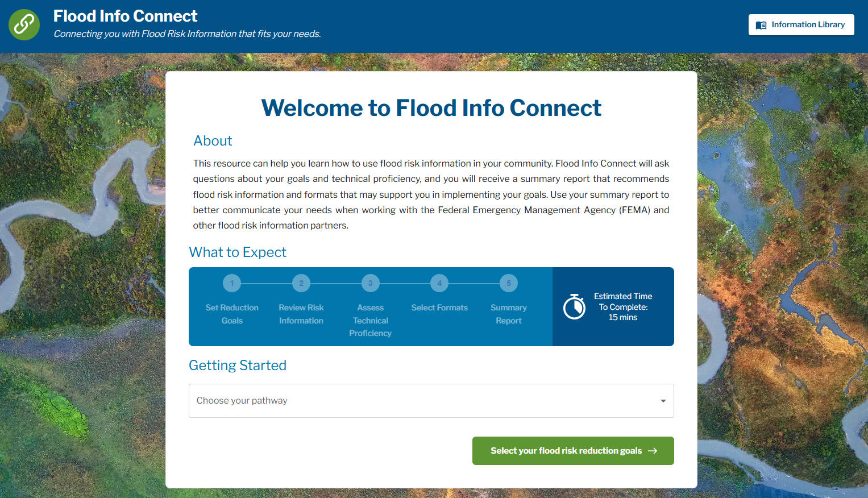This screenshot has height=498, width=868.
Task: Click the Estimated Time To Complete text
Action: point(623,307)
